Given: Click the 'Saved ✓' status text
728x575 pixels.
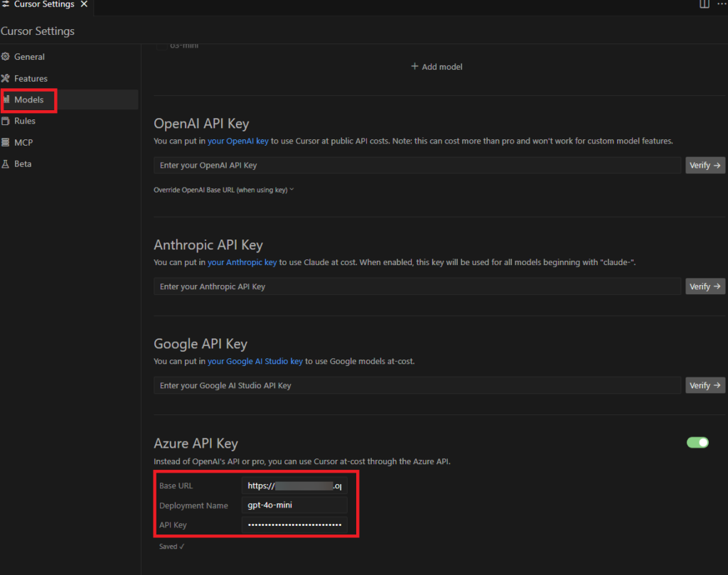Looking at the screenshot, I should [172, 547].
